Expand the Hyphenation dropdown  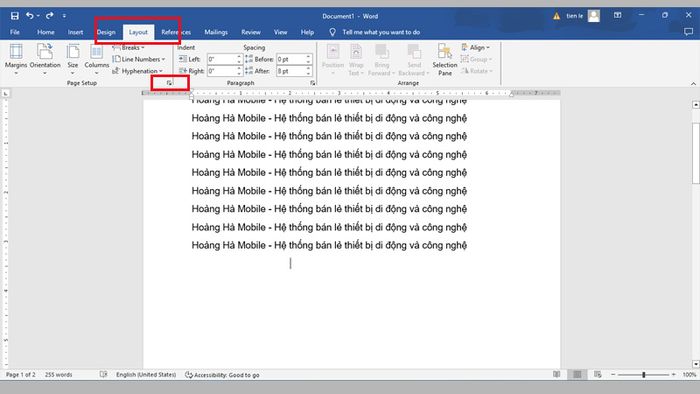coord(138,71)
